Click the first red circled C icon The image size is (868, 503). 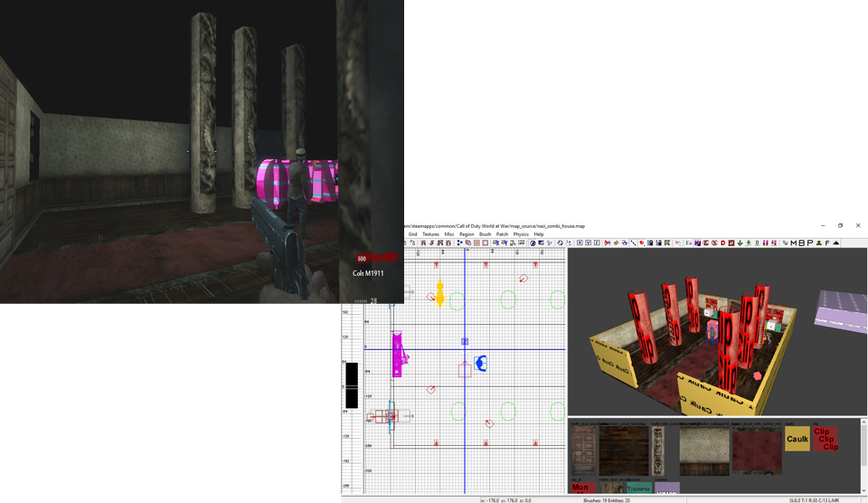[706, 242]
